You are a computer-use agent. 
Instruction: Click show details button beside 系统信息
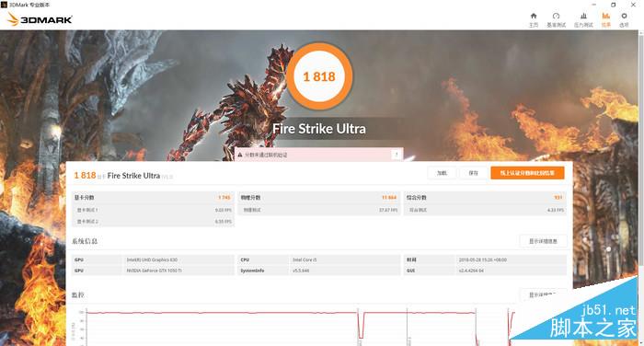(x=543, y=241)
